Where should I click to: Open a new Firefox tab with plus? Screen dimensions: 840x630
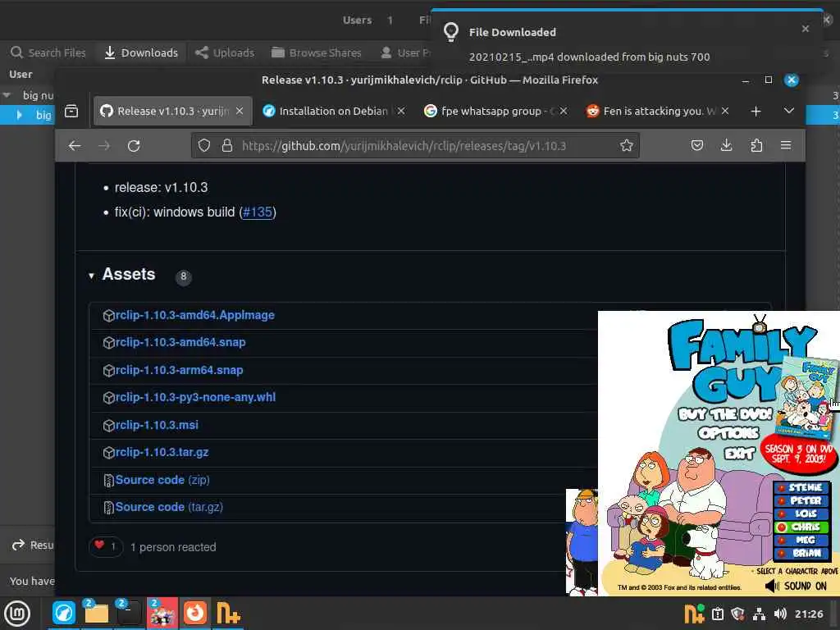[x=756, y=111]
